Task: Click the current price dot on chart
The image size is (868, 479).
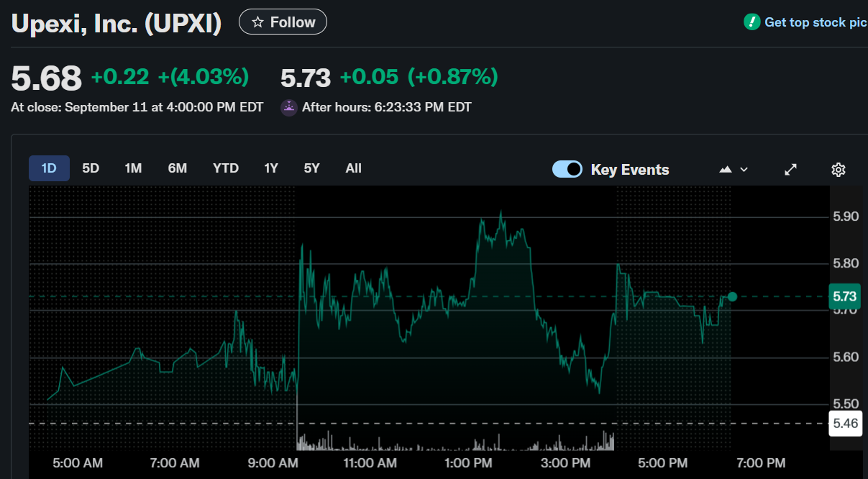Action: click(x=732, y=296)
